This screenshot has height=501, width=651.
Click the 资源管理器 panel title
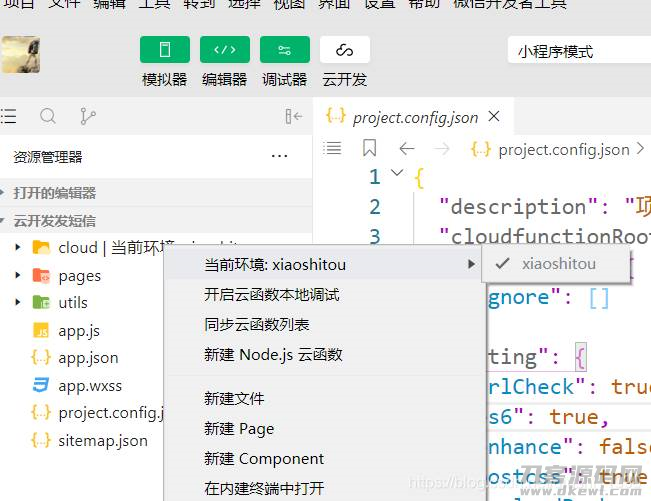coord(48,157)
